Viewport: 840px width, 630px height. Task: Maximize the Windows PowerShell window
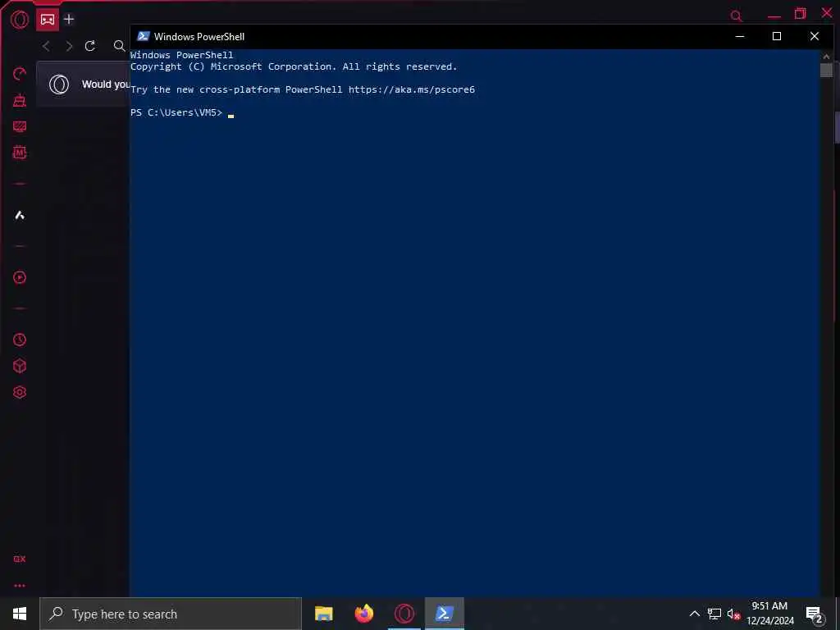(777, 36)
